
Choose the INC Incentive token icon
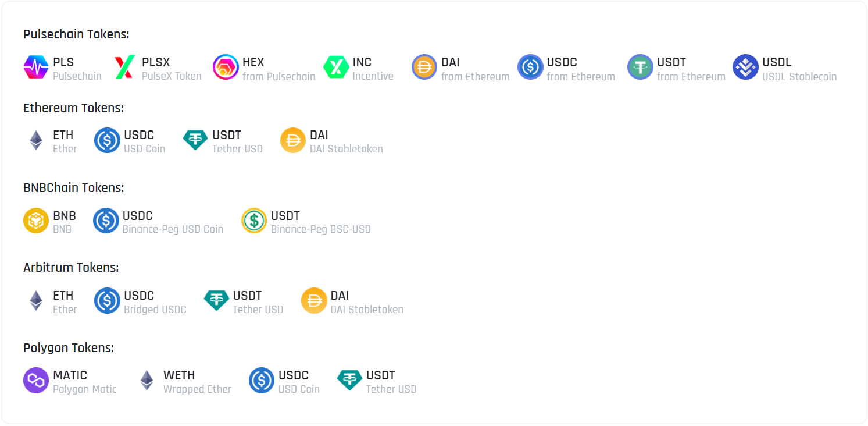click(336, 68)
